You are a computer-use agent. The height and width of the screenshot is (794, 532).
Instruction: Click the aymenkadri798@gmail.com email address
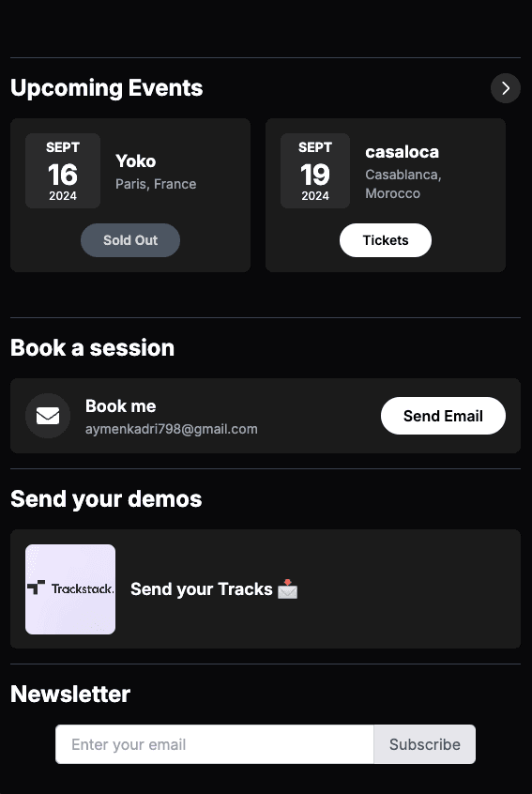[171, 429]
